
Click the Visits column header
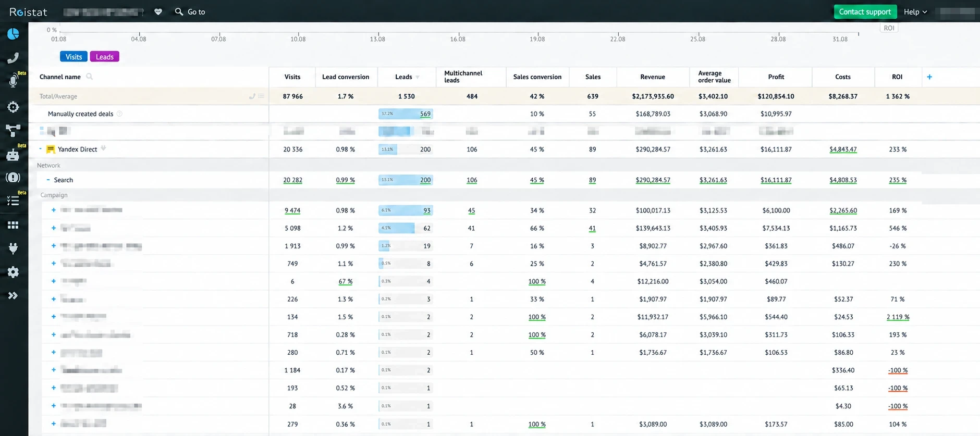coord(292,77)
